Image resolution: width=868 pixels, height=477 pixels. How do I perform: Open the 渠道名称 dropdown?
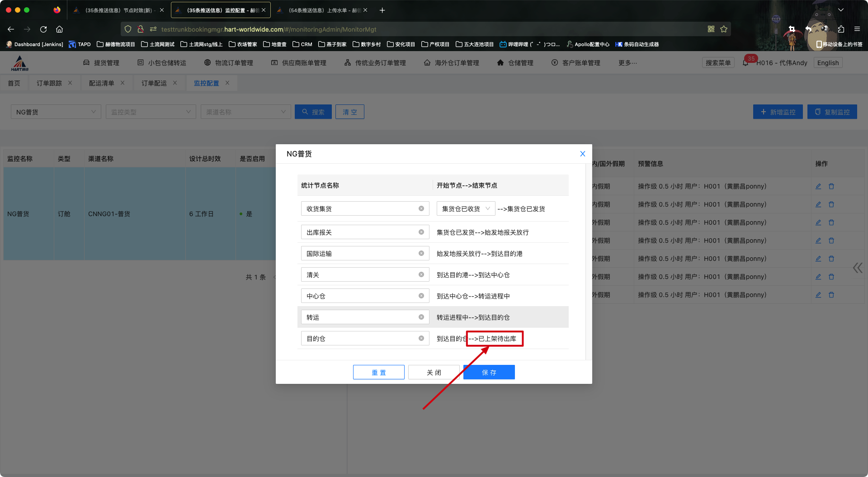point(245,112)
